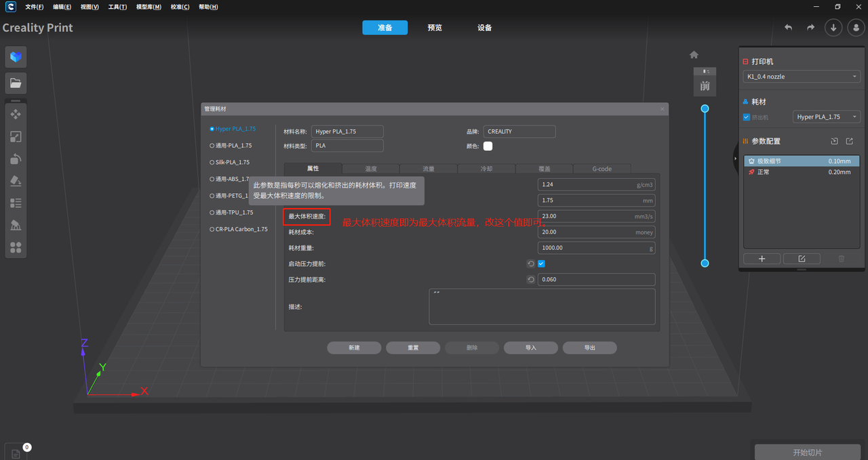Open the 工具(T) menu
868x460 pixels.
[117, 7]
